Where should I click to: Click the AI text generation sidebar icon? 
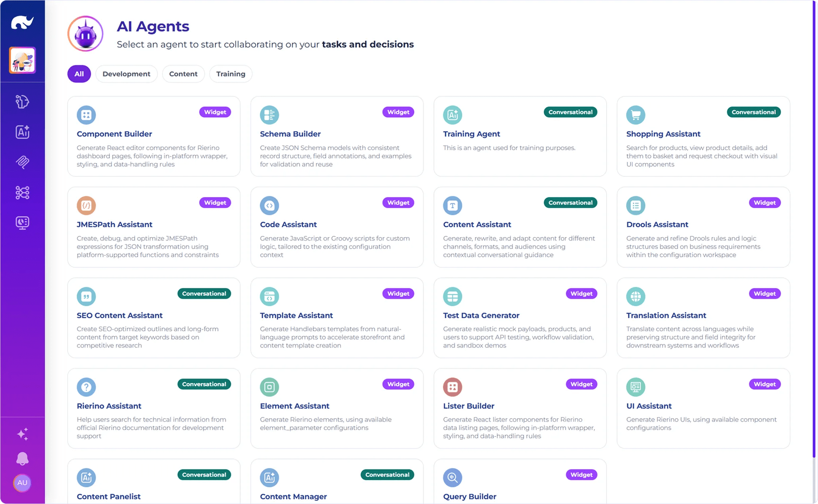coord(22,132)
